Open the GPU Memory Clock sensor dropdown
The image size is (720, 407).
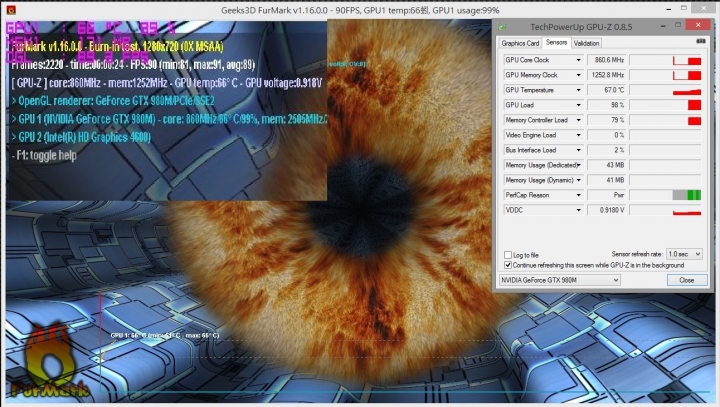(x=579, y=75)
